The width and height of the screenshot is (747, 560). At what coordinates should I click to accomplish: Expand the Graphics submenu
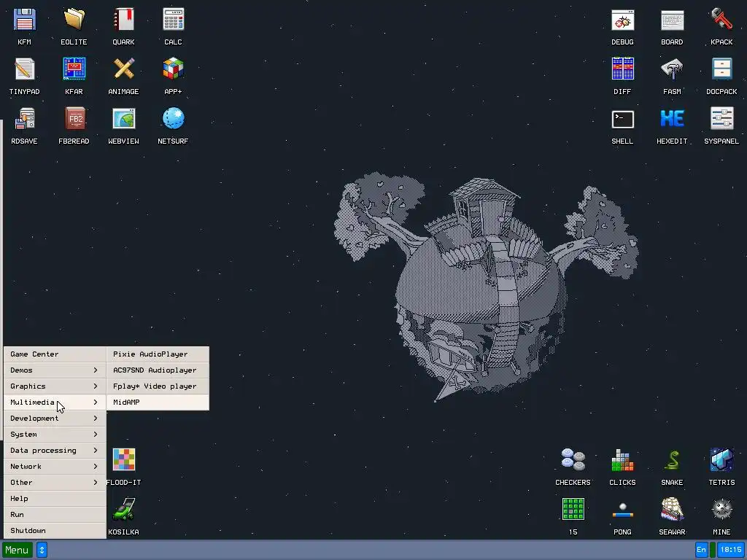pyautogui.click(x=55, y=386)
